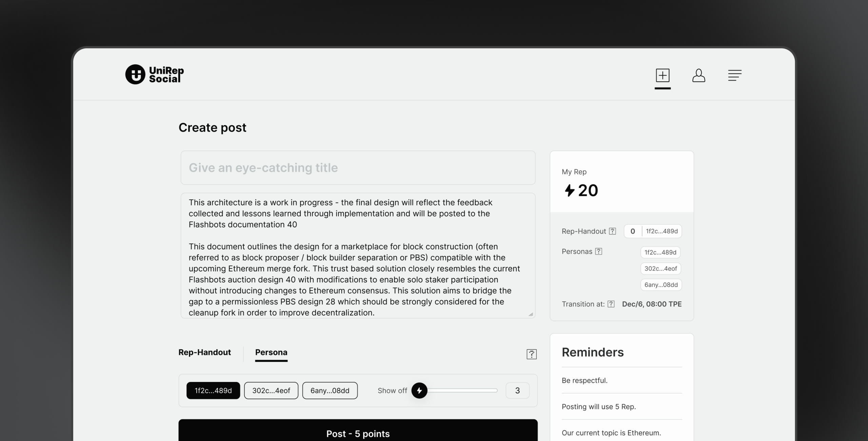Open the user profile icon
868x441 pixels.
point(698,75)
